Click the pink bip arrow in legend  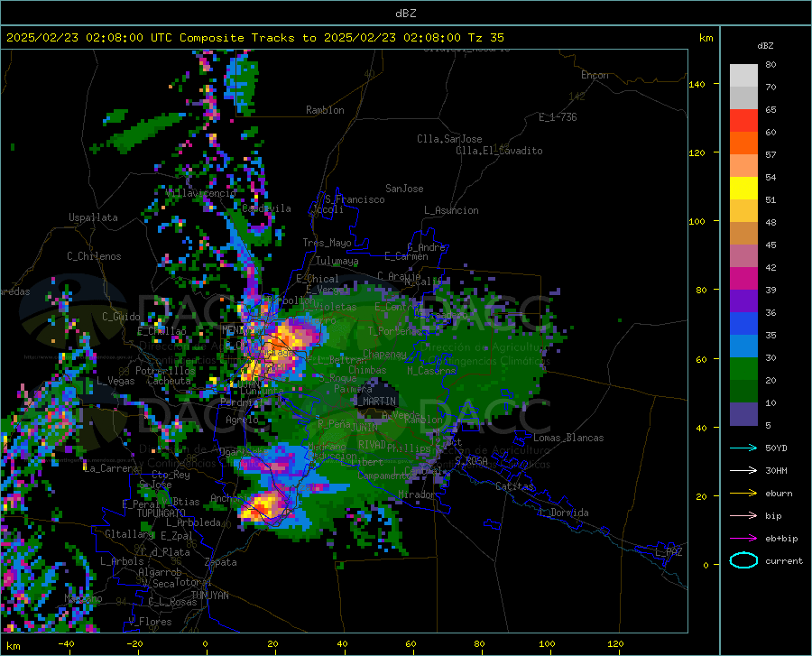click(x=743, y=516)
